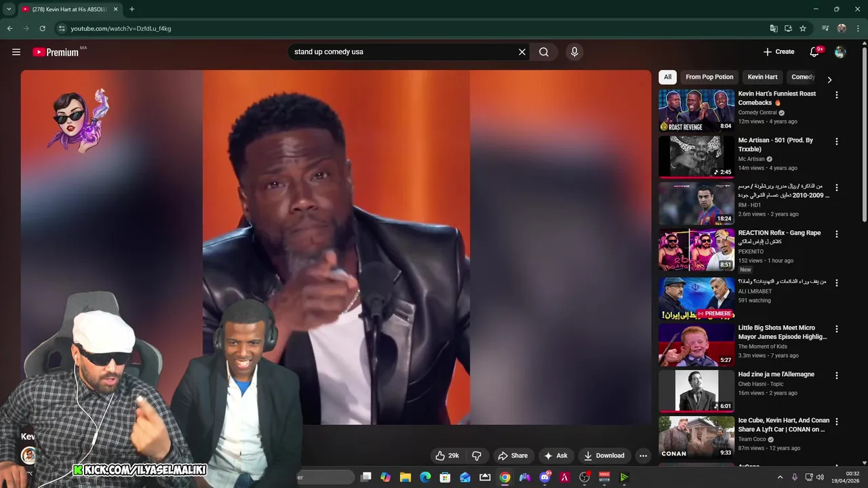The image size is (868, 488).
Task: Open Microsoft Store from taskbar
Action: click(x=445, y=477)
